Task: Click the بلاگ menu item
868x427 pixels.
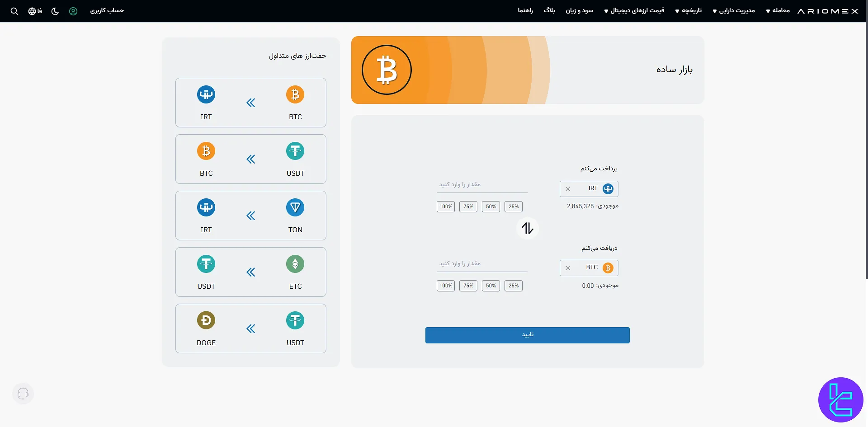Action: click(550, 10)
